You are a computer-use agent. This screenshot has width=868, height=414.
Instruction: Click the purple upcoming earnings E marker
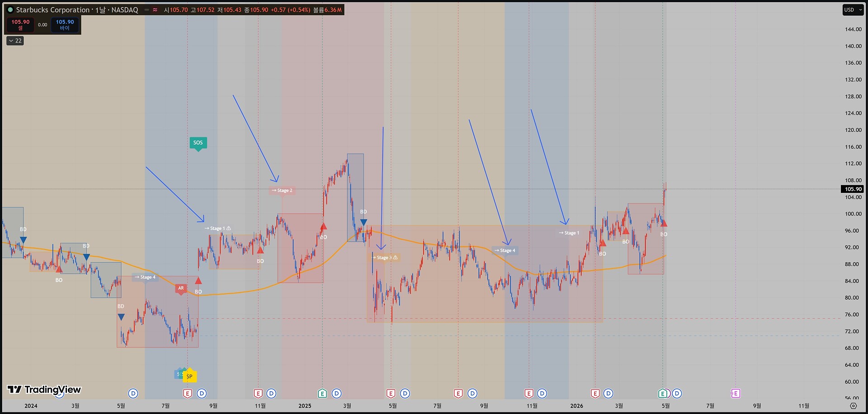pos(736,393)
